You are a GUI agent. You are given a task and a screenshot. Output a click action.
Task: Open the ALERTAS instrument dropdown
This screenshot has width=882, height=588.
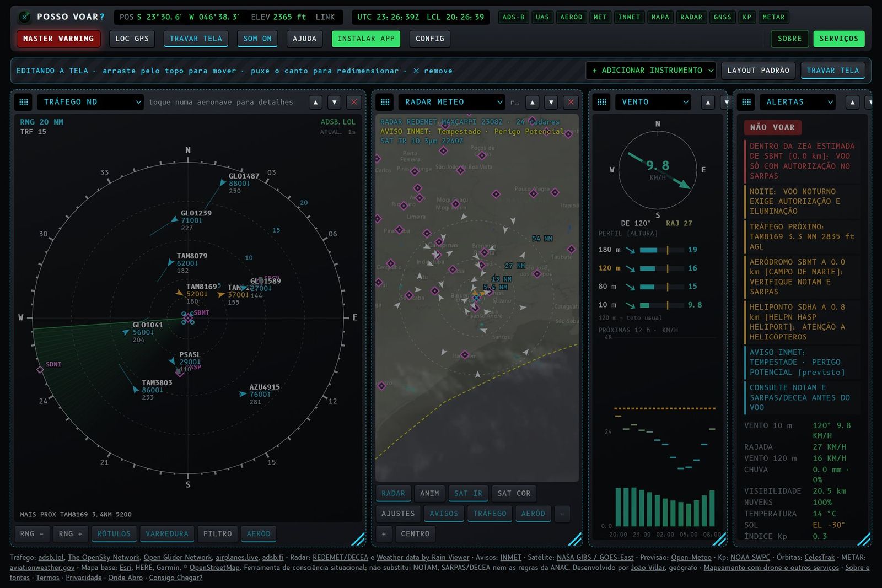coord(798,102)
